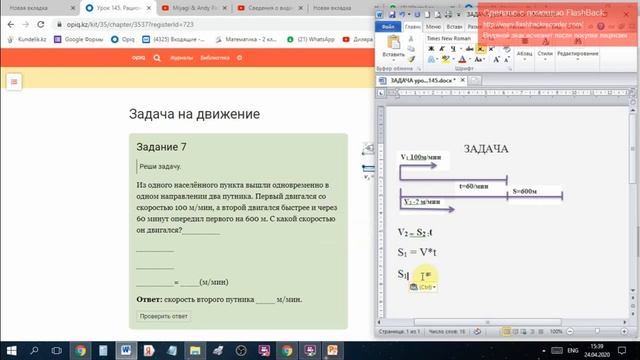
Task: Toggle bold formatting (Ж) in Word
Action: point(431,49)
